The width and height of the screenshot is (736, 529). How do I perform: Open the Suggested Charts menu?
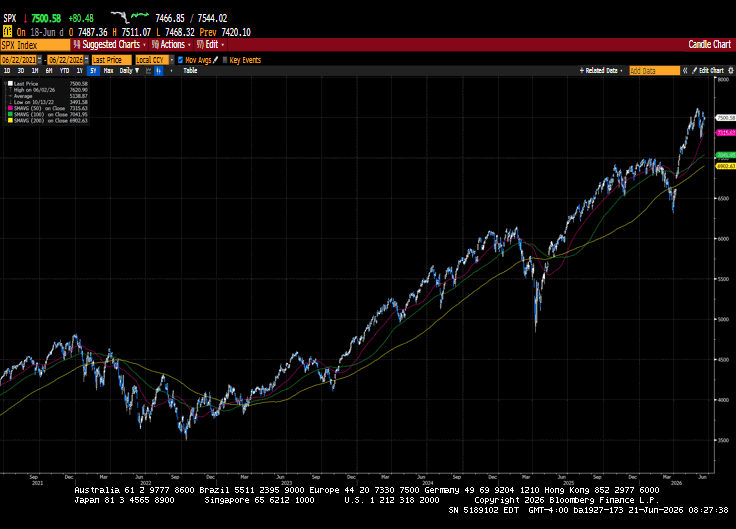pos(109,45)
